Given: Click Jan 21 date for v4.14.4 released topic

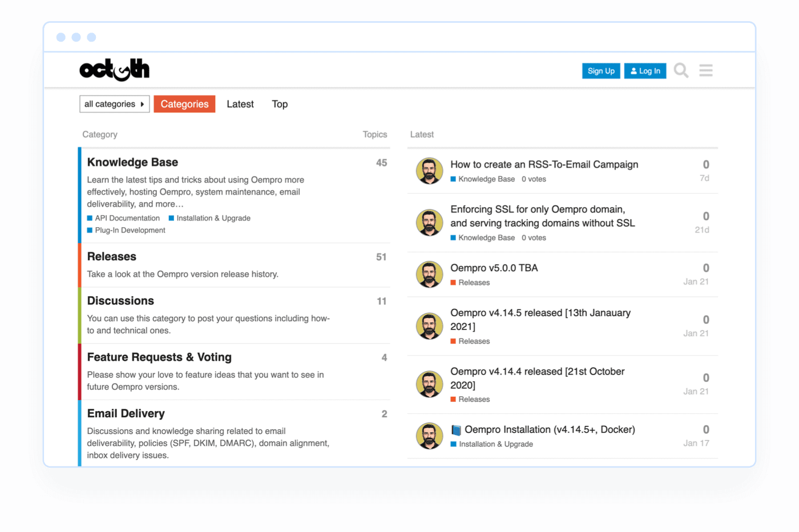Looking at the screenshot, I should 696,392.
